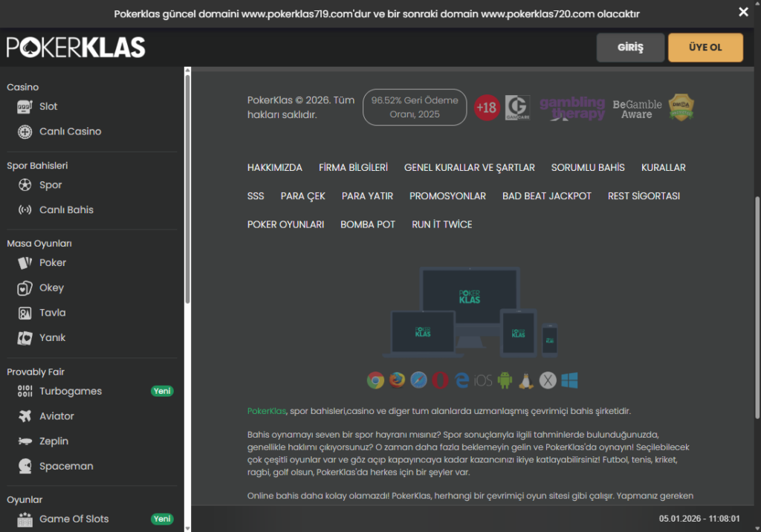Click the Chrome browser icon
The image size is (761, 532).
[375, 380]
